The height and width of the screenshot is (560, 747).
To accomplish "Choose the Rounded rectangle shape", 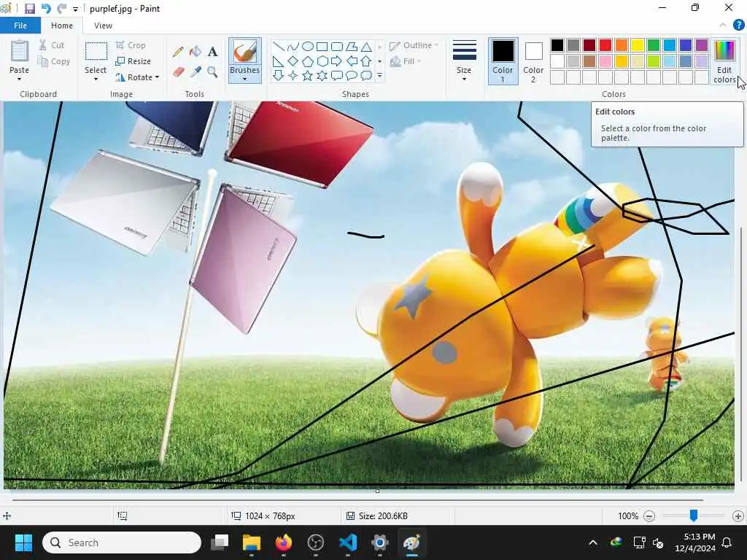I will pos(337,46).
